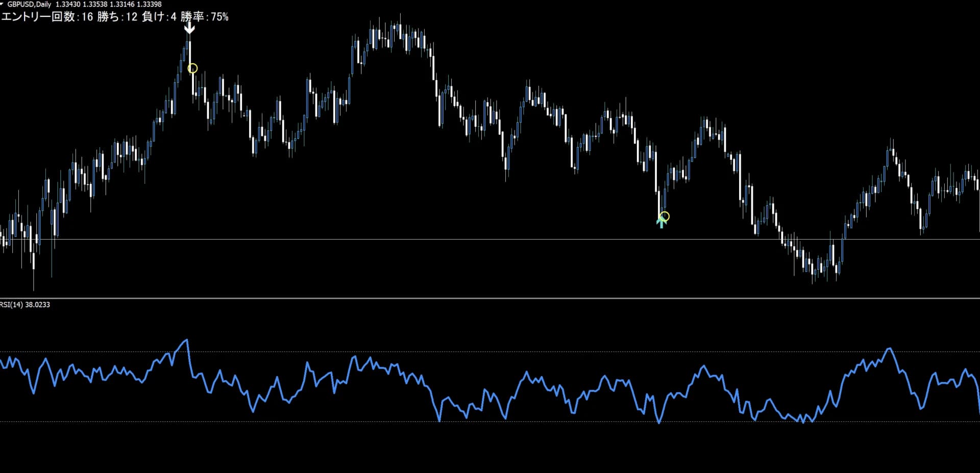Click the high price 1.33538 in header
The width and height of the screenshot is (980, 473).
point(95,4)
